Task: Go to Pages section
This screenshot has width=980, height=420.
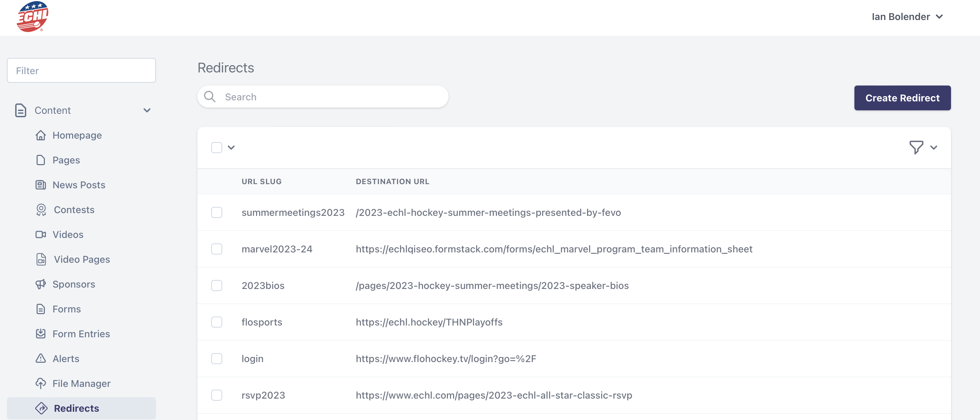Action: (66, 160)
